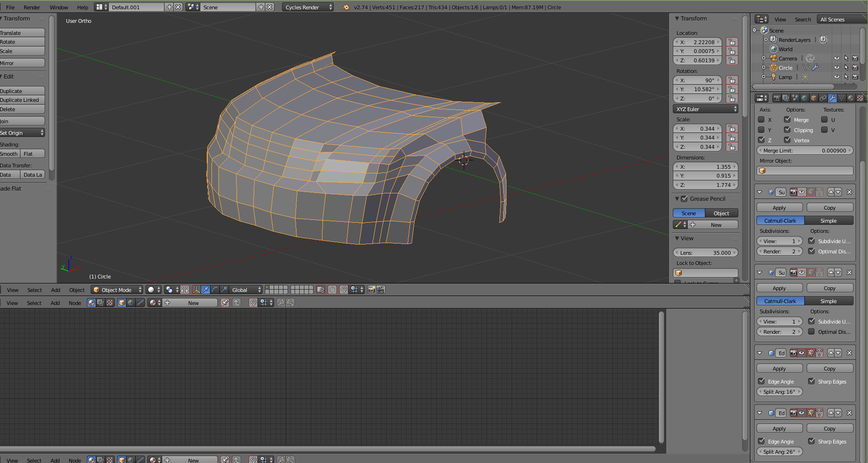Screen dimensions: 868x463
Task: Toggle the mirror Merge checkbox
Action: click(x=788, y=119)
